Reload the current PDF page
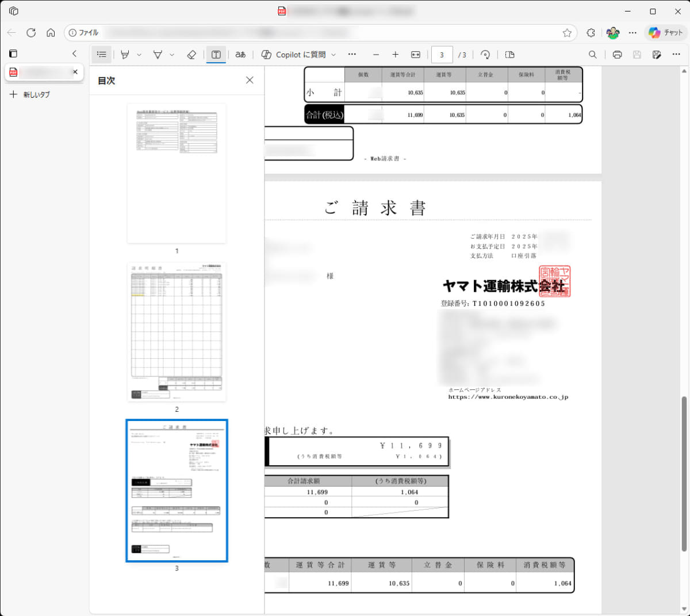 tap(31, 33)
